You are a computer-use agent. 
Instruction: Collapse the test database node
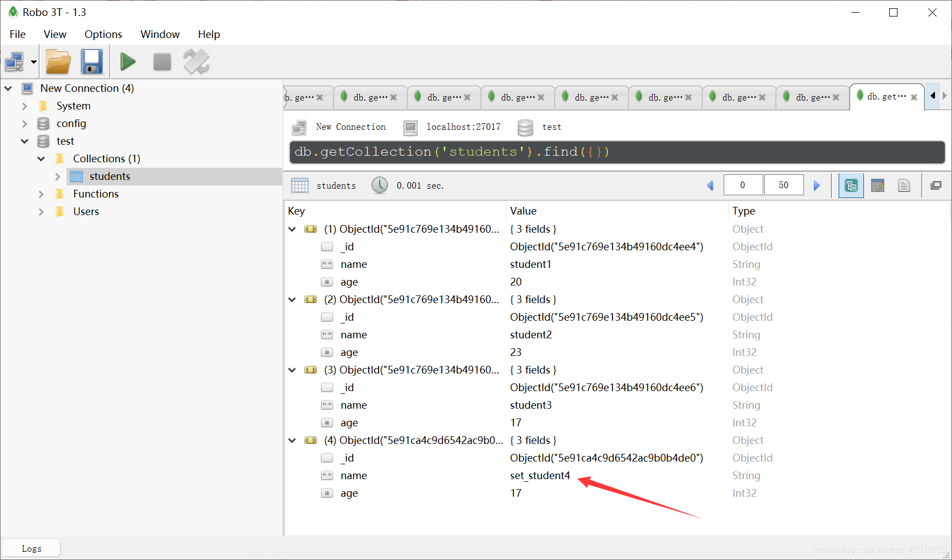24,141
